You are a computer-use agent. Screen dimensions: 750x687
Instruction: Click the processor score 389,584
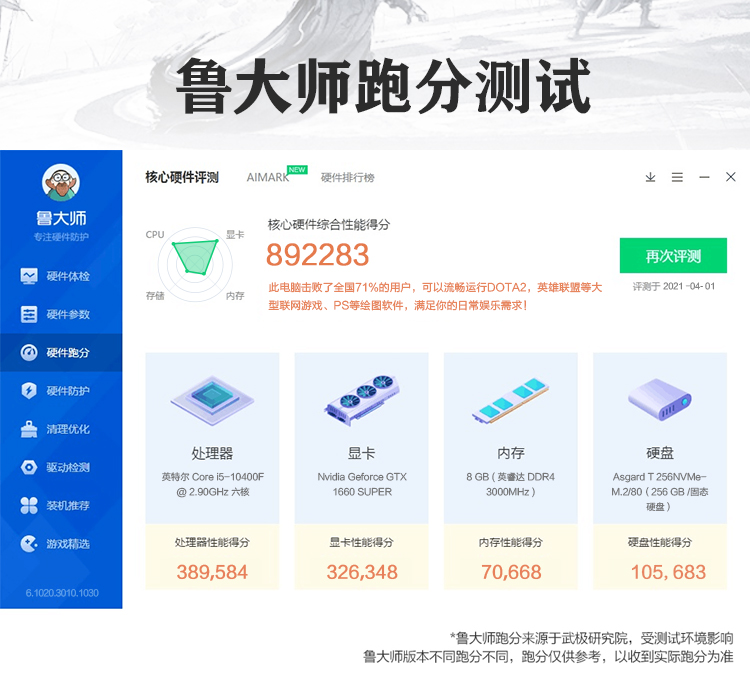[x=212, y=572]
